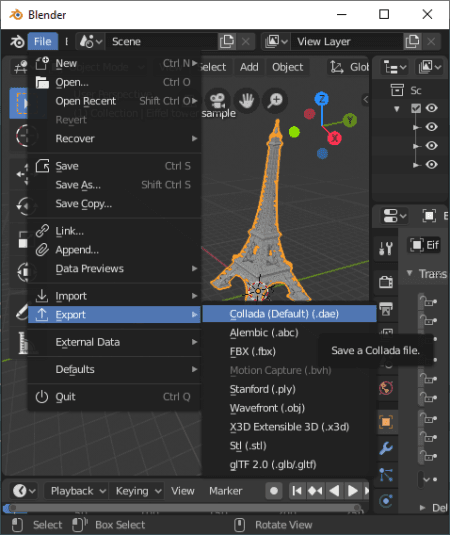Screen dimensions: 450x535
Task: Open the viewport Object menu
Action: [288, 67]
